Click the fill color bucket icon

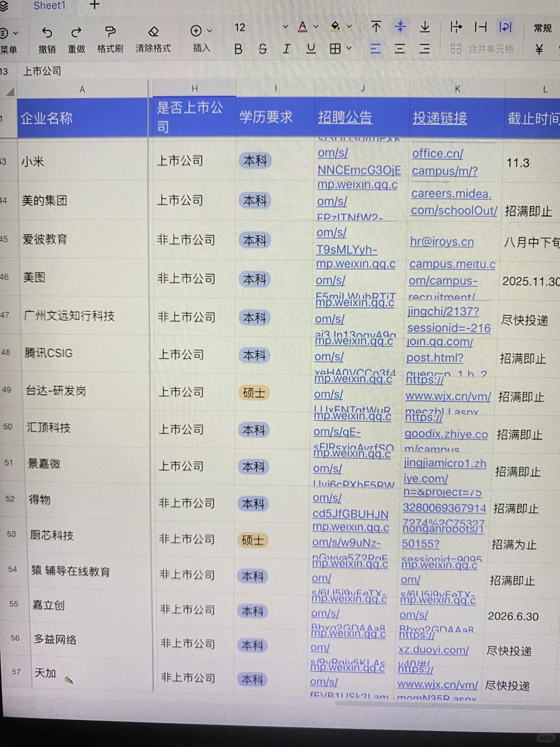(335, 26)
